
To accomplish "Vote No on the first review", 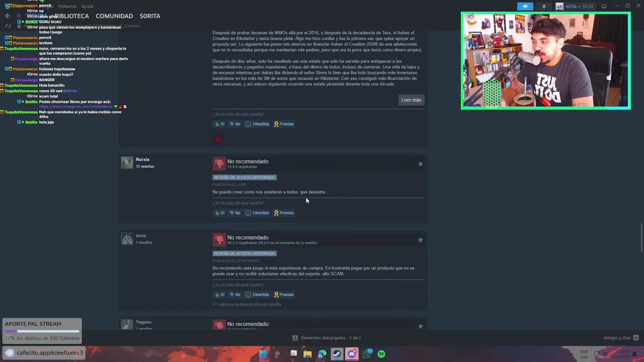I will pos(235,124).
